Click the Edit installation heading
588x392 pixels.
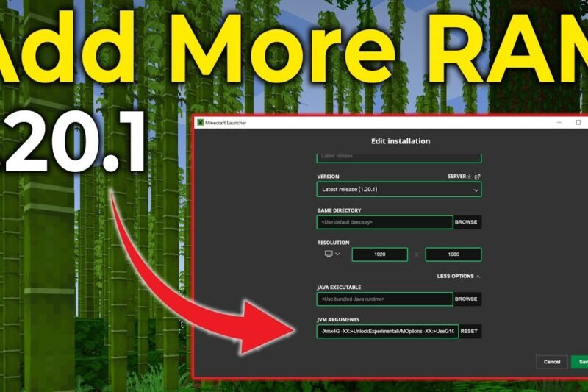pos(401,141)
